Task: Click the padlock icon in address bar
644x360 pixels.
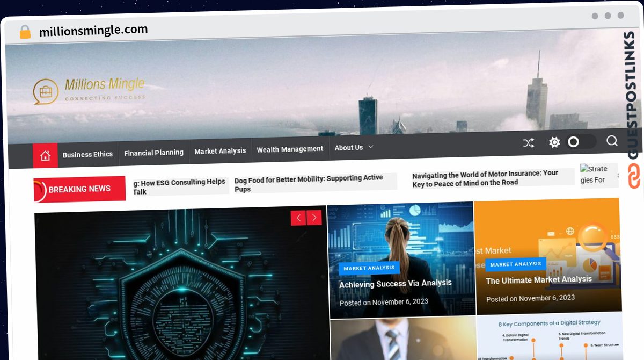Action: coord(25,32)
